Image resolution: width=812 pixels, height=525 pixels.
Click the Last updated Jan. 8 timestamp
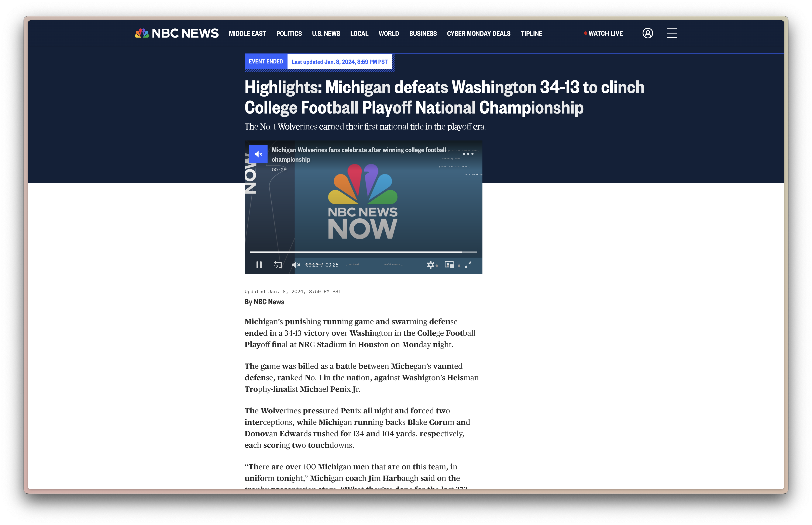point(339,62)
